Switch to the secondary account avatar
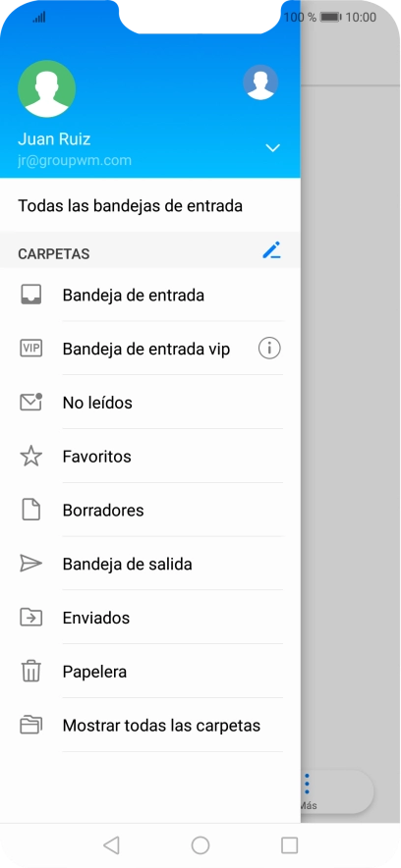Screen dimensions: 401x868 click(260, 82)
